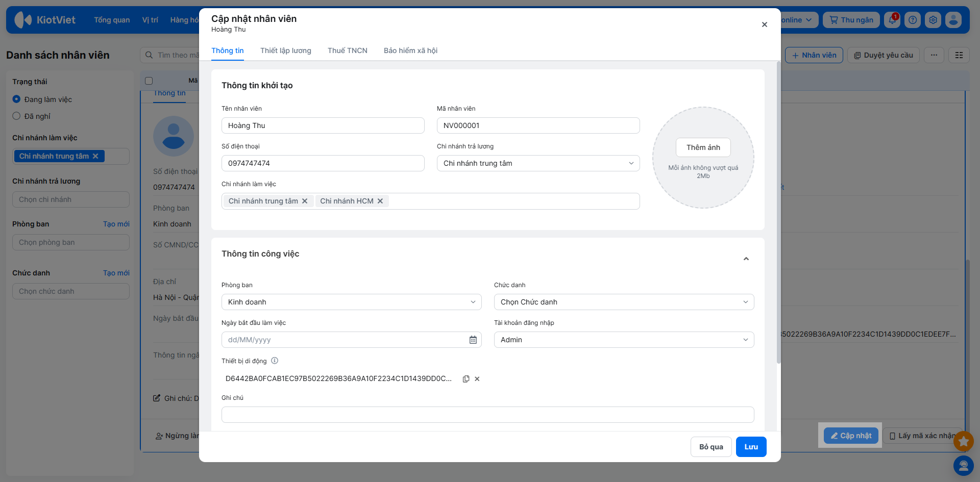Add new employee with Nhân viên button
The width and height of the screenshot is (980, 482).
(x=814, y=55)
